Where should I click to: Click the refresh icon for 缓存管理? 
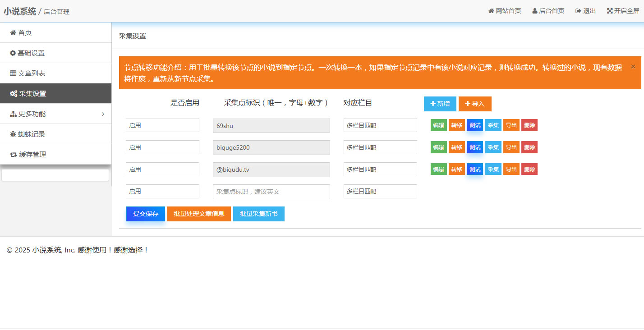click(13, 155)
